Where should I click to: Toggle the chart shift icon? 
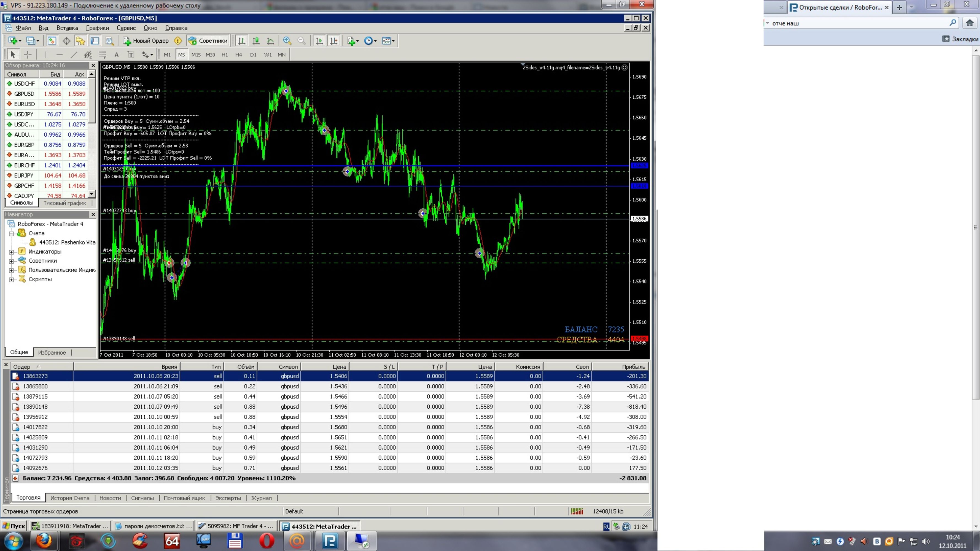pos(334,41)
